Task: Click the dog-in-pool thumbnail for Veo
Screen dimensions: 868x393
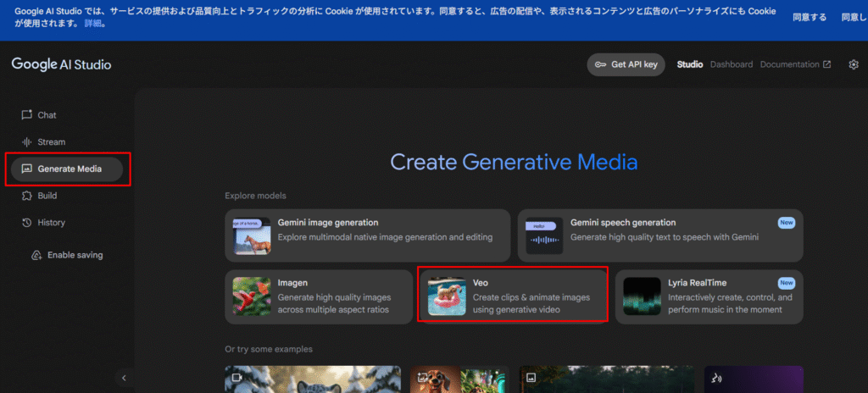Action: pos(447,296)
